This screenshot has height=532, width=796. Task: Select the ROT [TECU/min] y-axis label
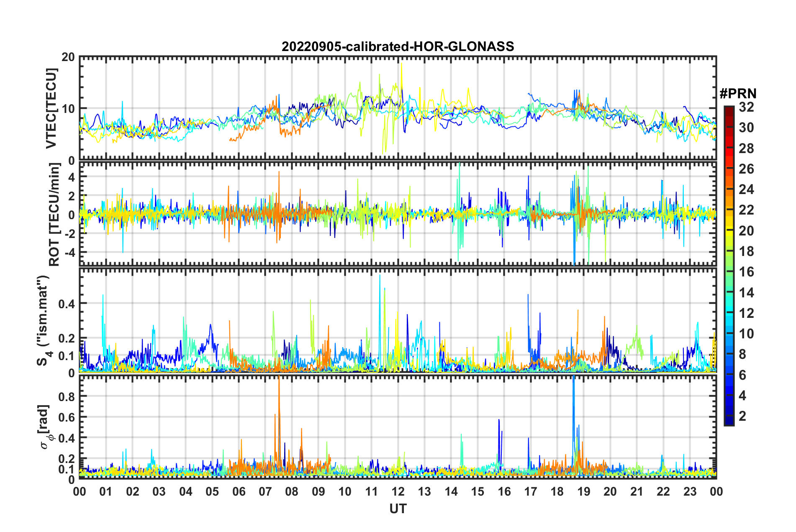tap(54, 215)
